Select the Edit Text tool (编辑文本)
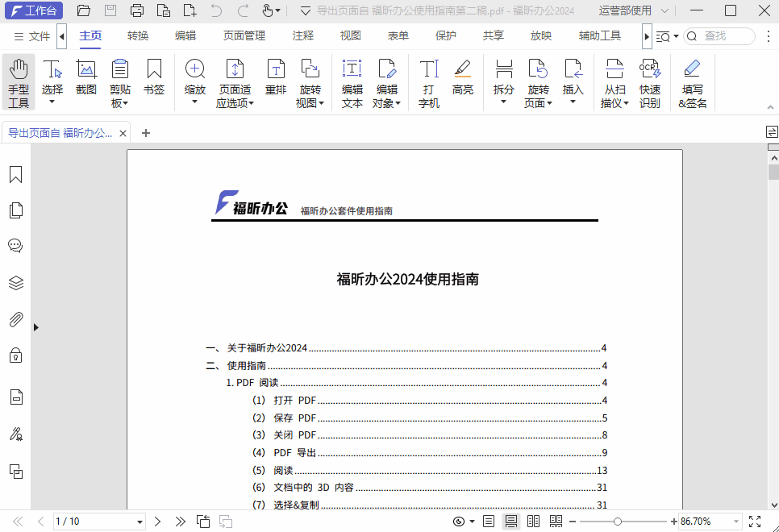This screenshot has width=779, height=532. (x=352, y=80)
